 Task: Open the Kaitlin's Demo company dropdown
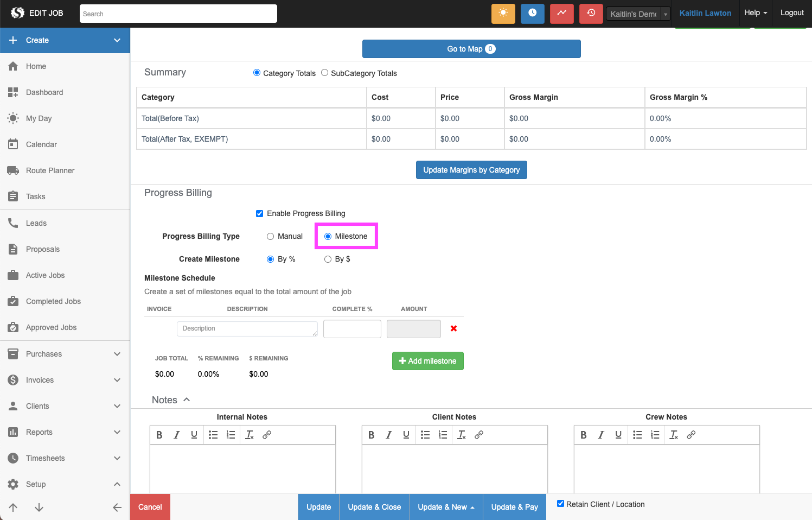pyautogui.click(x=638, y=14)
